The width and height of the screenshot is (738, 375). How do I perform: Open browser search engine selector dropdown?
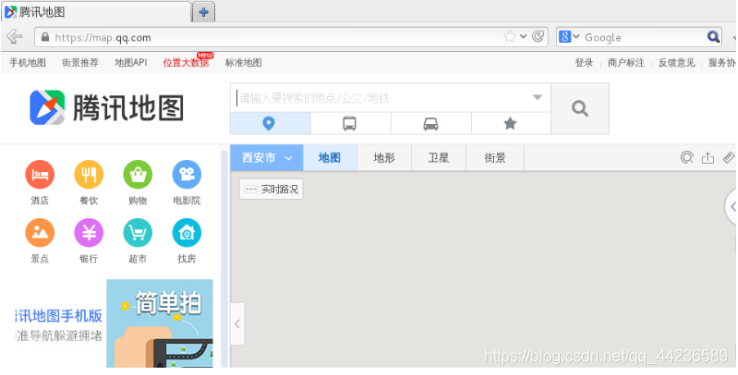(570, 37)
